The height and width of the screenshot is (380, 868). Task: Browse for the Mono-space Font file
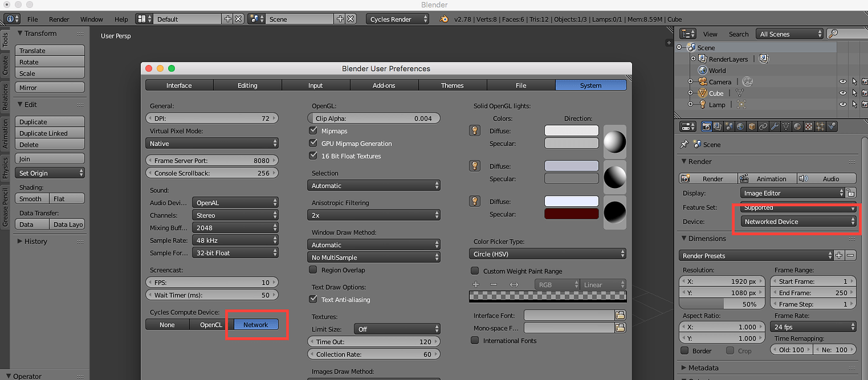tap(620, 327)
